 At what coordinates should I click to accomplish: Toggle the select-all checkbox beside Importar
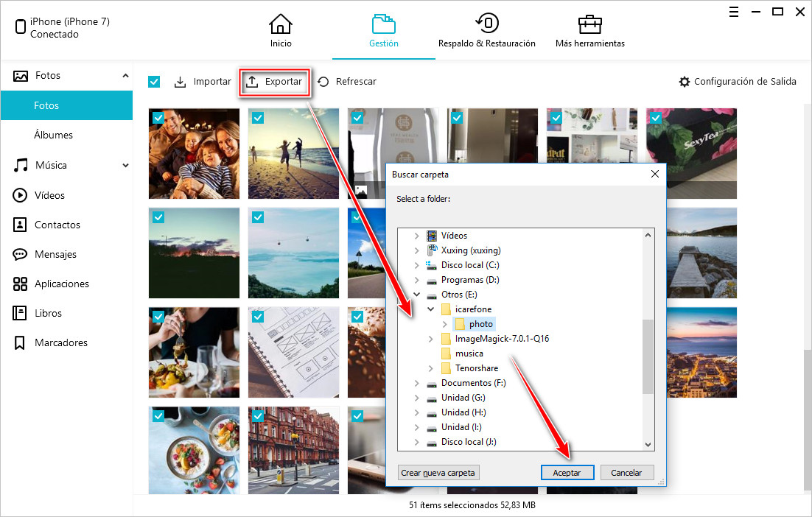tap(154, 82)
